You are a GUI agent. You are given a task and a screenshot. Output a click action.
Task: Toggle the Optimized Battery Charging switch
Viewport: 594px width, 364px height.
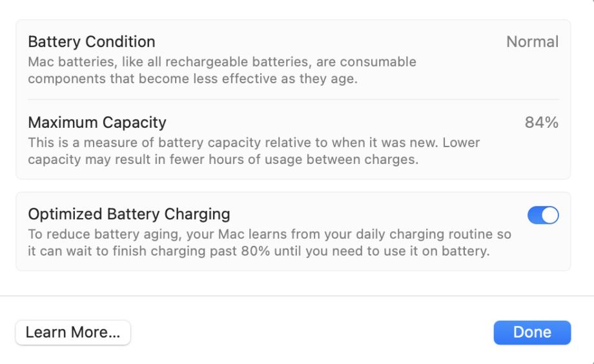tap(543, 216)
